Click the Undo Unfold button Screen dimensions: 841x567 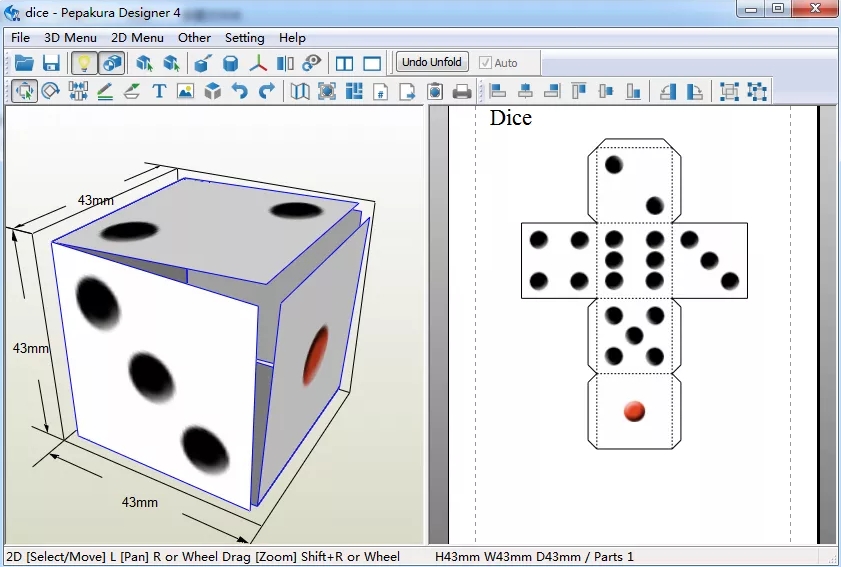pos(432,62)
